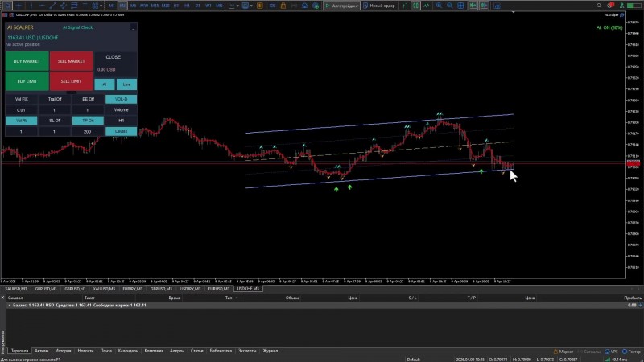Enable the SL Off stop loss toggle
This screenshot has width=644, height=362.
pyautogui.click(x=55, y=120)
